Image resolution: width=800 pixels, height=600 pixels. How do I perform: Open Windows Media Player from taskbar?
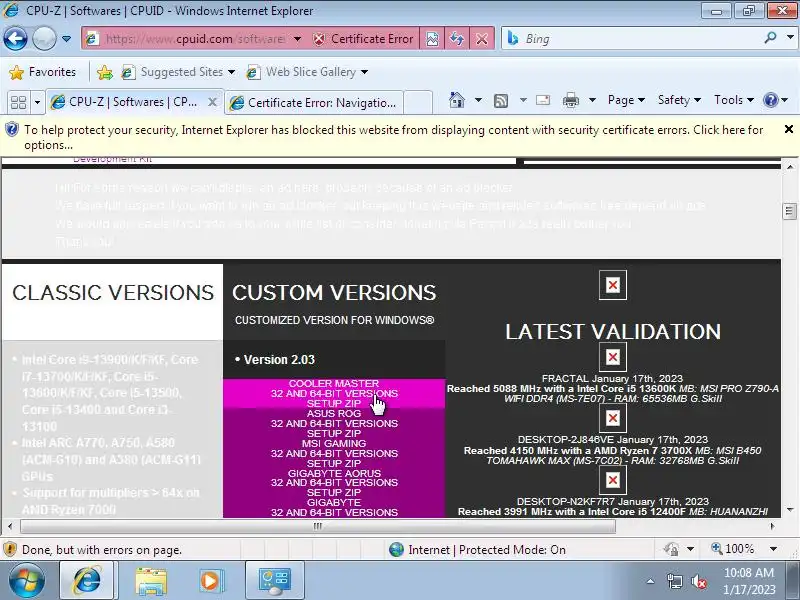pyautogui.click(x=210, y=581)
